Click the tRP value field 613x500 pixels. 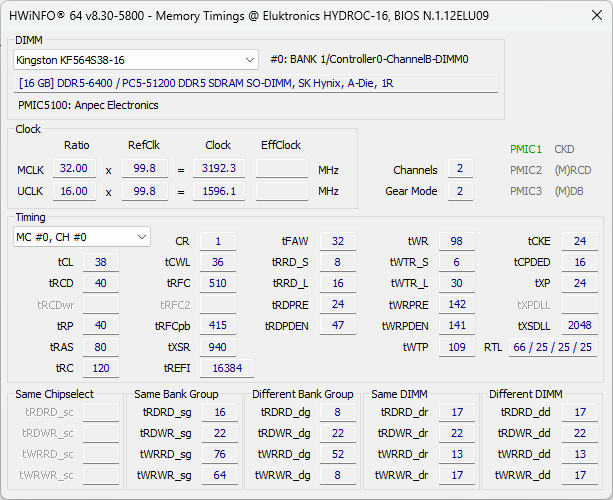click(101, 325)
